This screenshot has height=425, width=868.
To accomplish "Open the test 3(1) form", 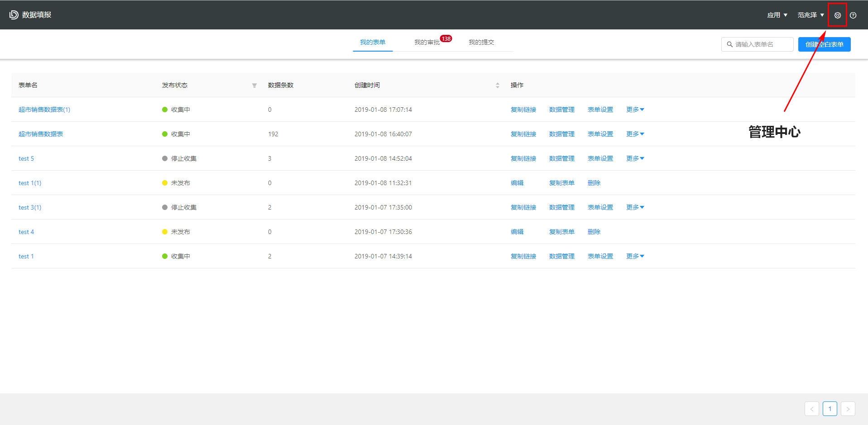I will point(30,207).
